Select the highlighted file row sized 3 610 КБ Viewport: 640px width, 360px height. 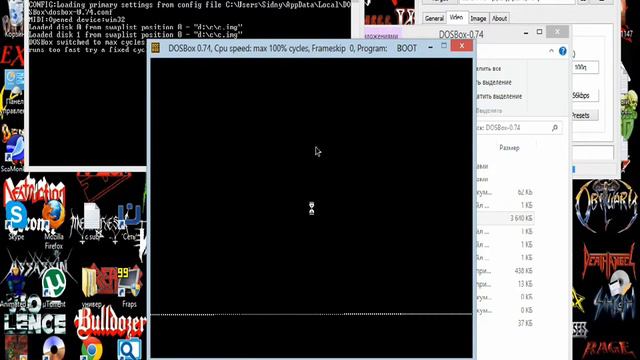(505, 218)
